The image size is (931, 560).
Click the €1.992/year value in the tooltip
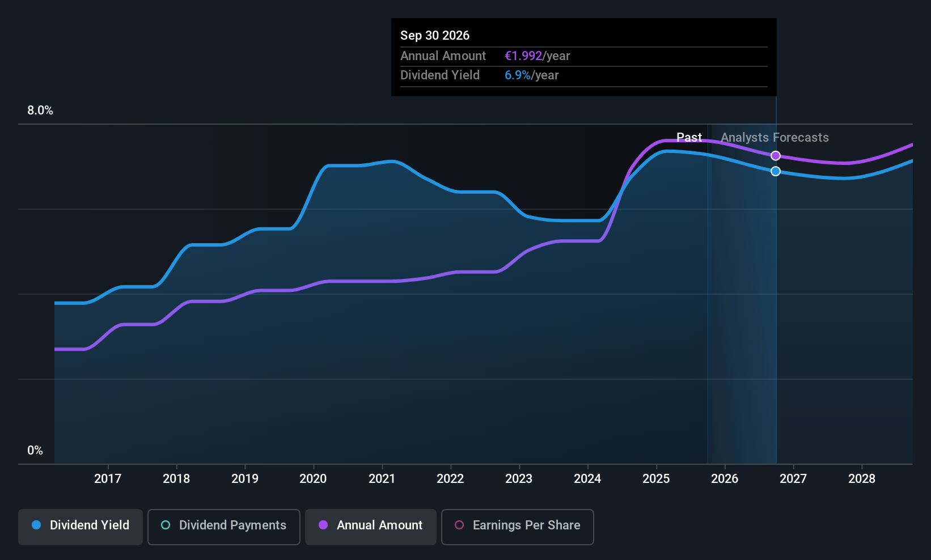pyautogui.click(x=537, y=56)
